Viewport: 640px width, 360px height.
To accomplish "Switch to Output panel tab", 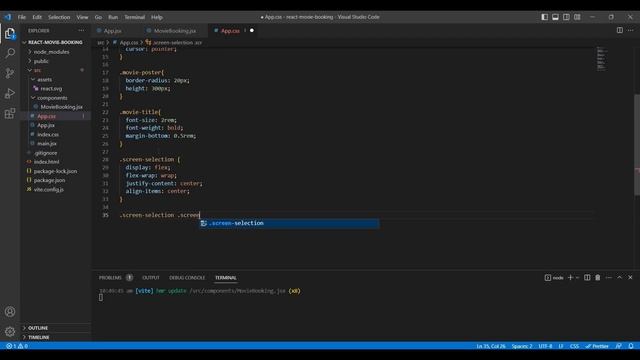I will [151, 278].
